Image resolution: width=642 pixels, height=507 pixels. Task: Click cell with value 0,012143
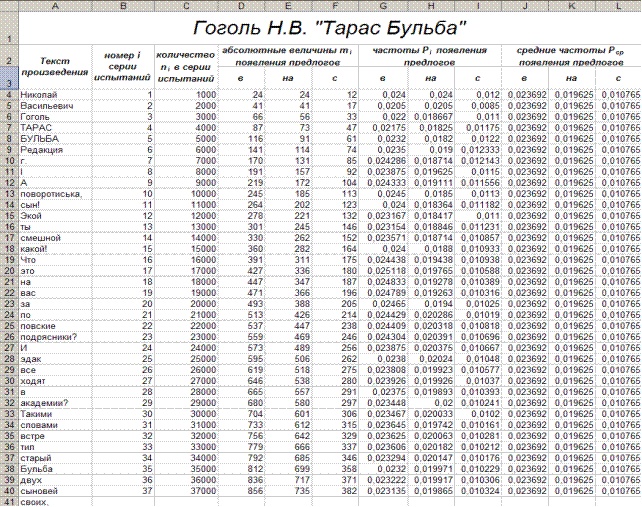click(478, 161)
